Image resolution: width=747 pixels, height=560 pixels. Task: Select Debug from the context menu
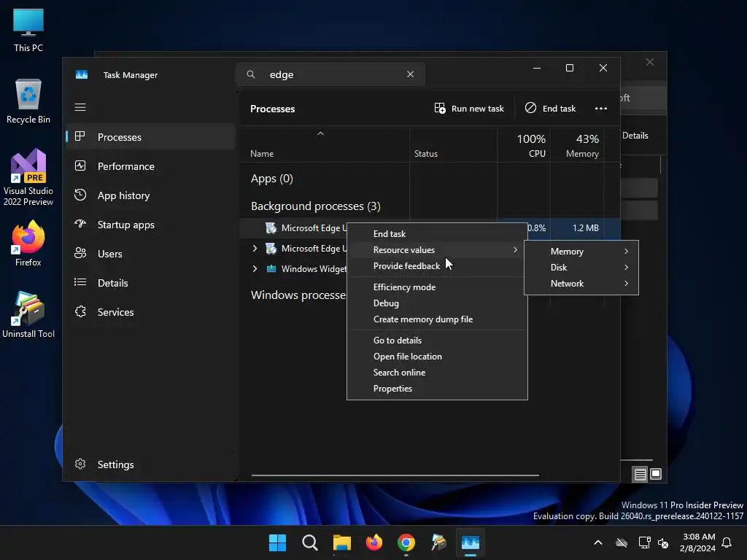[437, 303]
